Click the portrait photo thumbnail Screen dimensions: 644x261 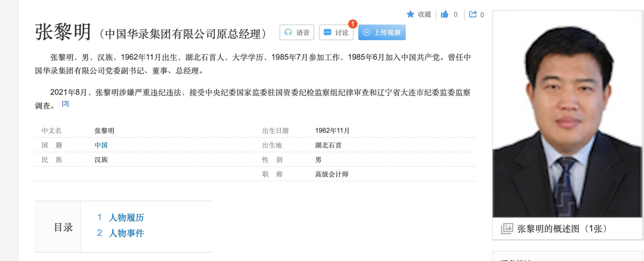coord(567,114)
